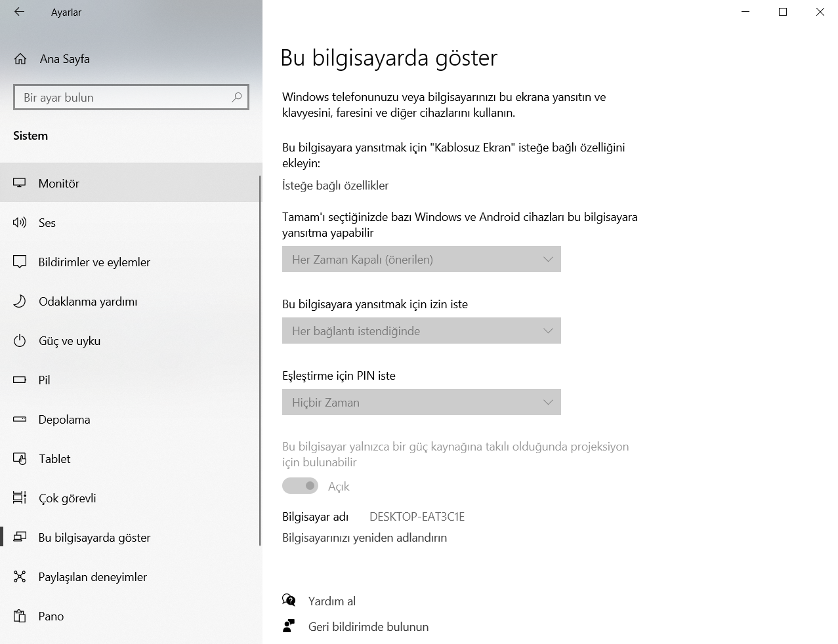Click the search magnifier icon
This screenshot has width=838, height=644.
click(x=237, y=97)
